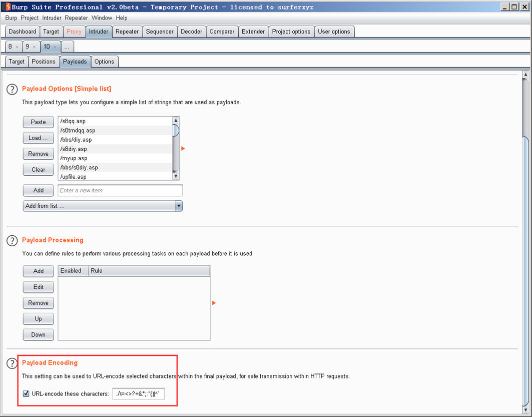Click Remove button in Payload Processing
The height and width of the screenshot is (417, 532).
(39, 303)
